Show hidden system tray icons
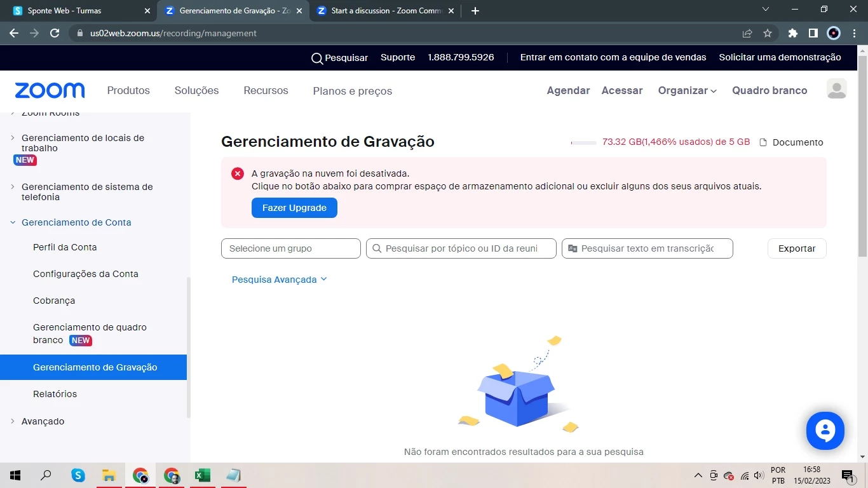The image size is (868, 488). (698, 475)
